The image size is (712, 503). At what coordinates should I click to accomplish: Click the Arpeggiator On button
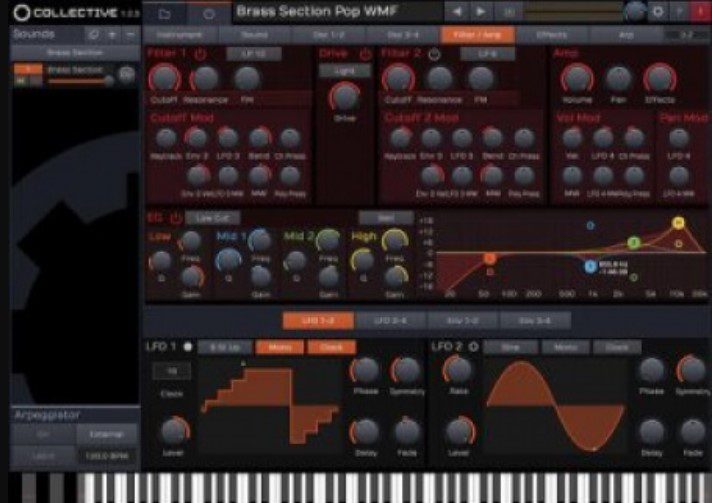[x=43, y=434]
